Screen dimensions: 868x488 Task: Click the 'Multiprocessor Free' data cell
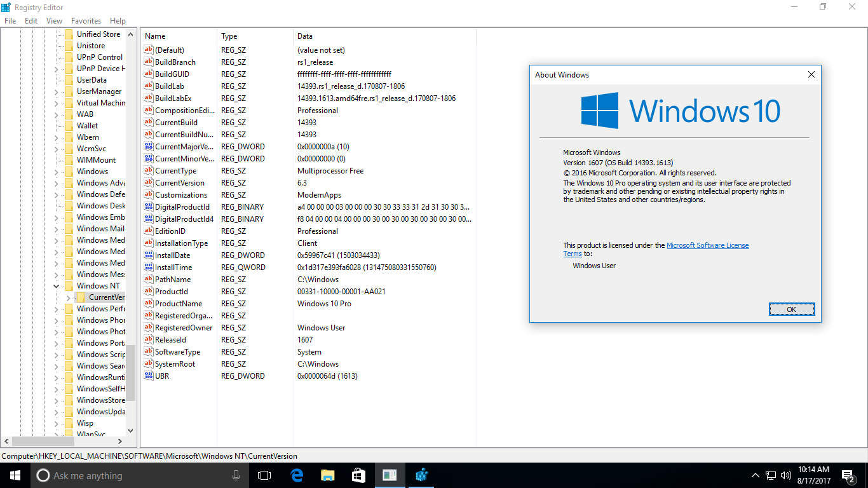(330, 171)
